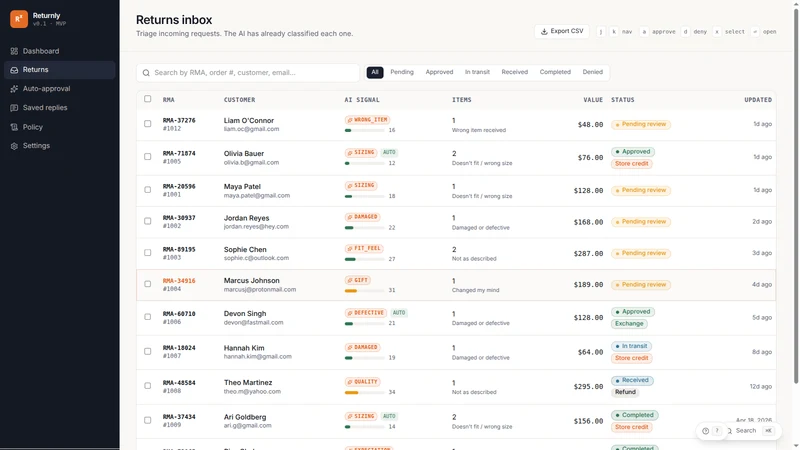Click email jordan.reyes@hey.com
The height and width of the screenshot is (450, 800).
click(256, 227)
